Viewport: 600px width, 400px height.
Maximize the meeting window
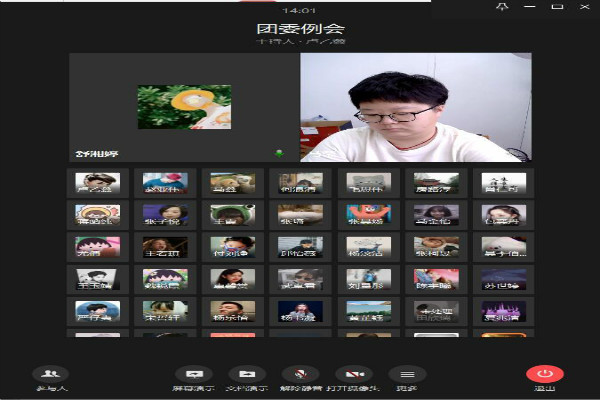coord(557,7)
